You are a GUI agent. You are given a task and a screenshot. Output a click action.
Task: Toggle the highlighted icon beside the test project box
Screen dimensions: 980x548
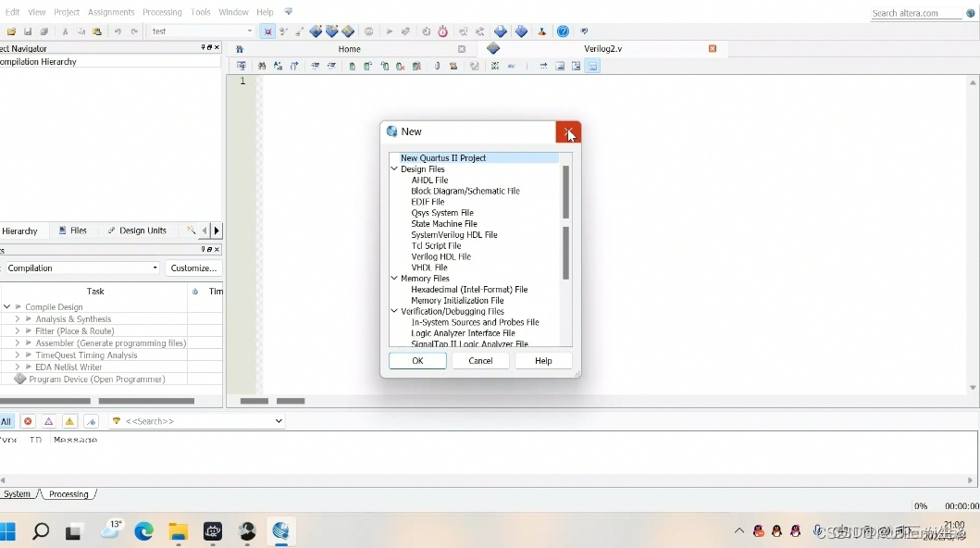(x=267, y=31)
